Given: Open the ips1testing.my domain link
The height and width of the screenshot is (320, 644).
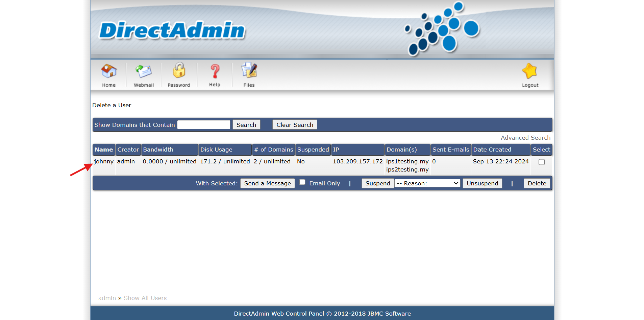Looking at the screenshot, I should coord(407,161).
